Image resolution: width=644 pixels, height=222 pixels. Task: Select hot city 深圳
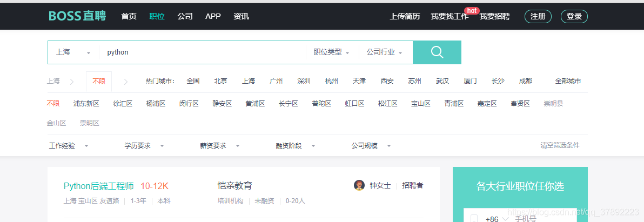click(x=304, y=81)
